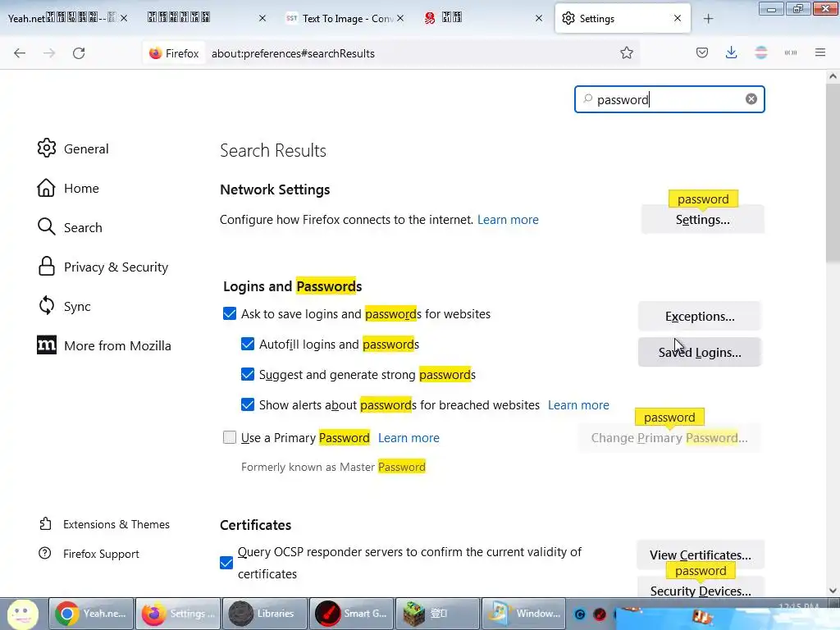Viewport: 840px width, 630px height.
Task: Click the Security Devices button
Action: coord(701,591)
